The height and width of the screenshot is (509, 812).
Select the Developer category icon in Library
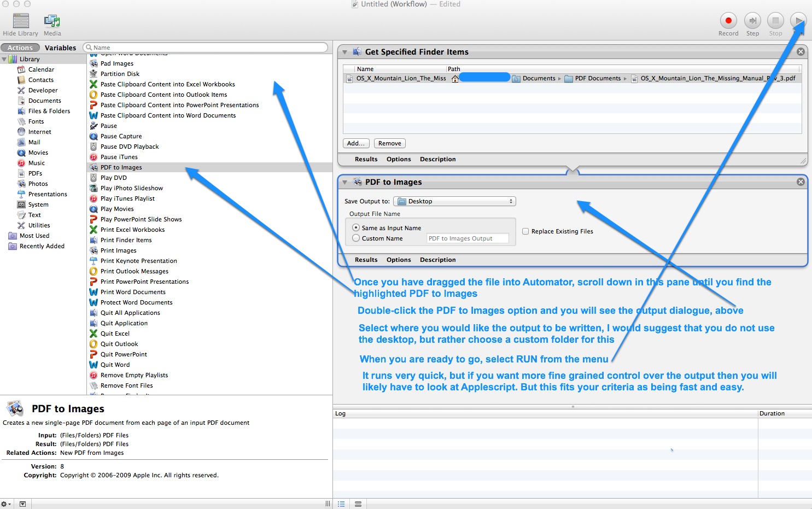click(x=21, y=90)
